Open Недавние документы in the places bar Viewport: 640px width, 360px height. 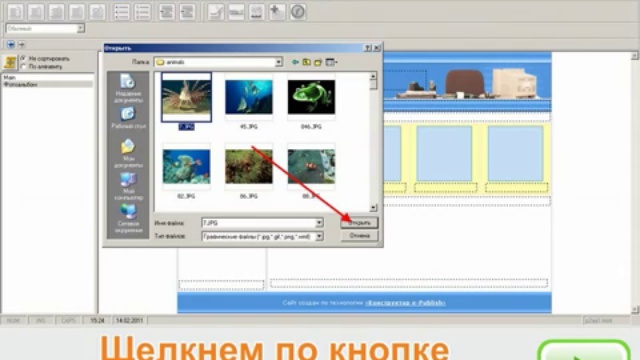coord(128,89)
